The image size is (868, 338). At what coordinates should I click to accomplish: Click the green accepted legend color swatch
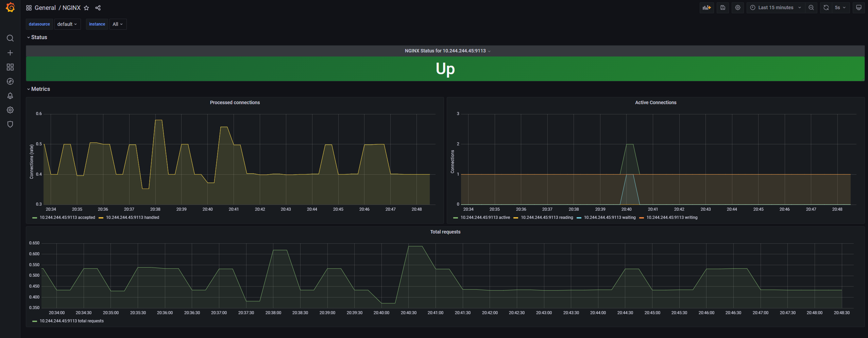pos(35,218)
